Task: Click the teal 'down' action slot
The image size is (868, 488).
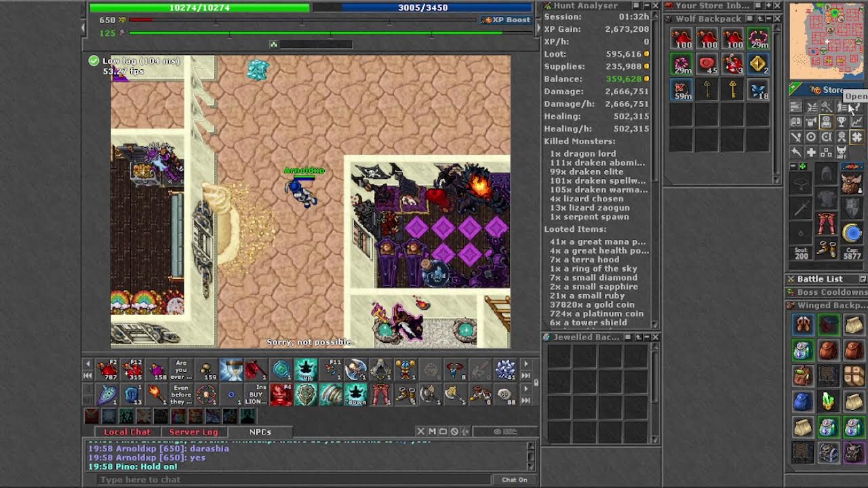Action: 356,394
